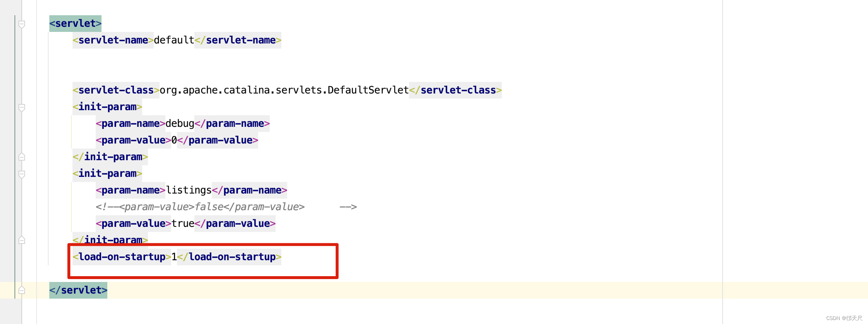Click the first opening init-param tag

(107, 107)
